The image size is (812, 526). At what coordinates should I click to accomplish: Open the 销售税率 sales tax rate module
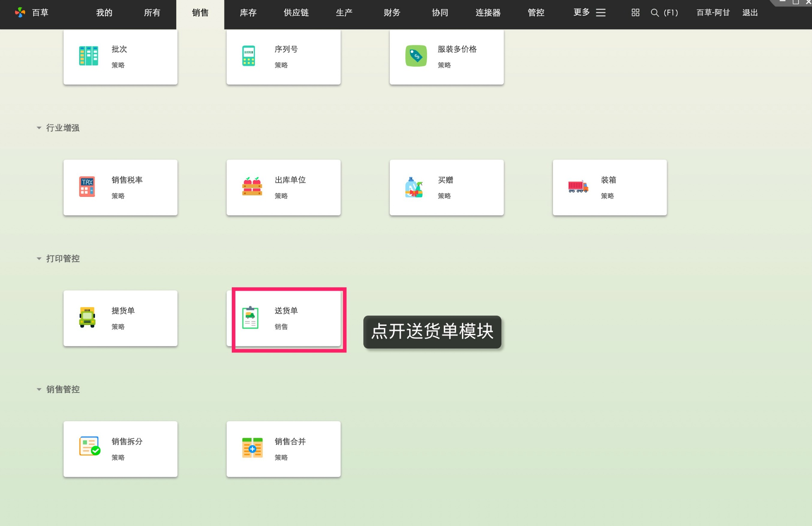(120, 187)
